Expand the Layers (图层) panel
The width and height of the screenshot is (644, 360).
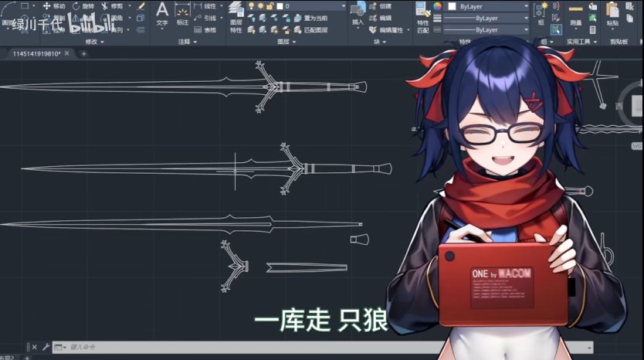click(x=286, y=42)
